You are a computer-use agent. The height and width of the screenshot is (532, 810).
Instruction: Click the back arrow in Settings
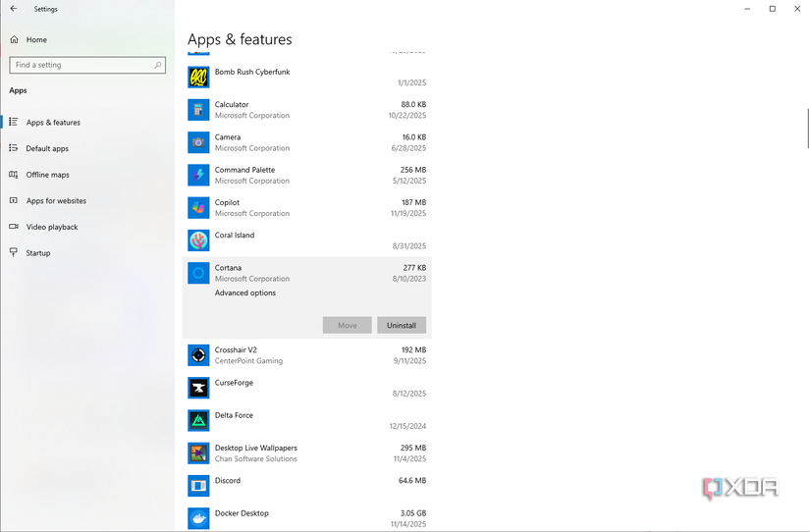(x=14, y=9)
